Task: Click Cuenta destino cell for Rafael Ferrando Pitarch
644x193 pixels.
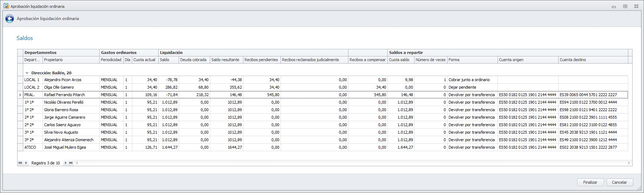Action: [x=593, y=95]
